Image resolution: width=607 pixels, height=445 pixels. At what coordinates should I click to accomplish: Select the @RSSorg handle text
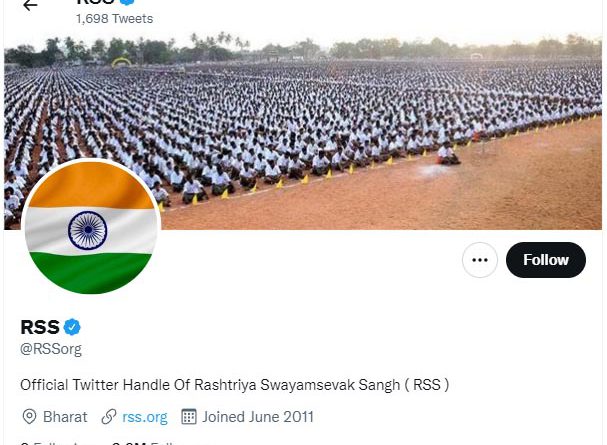[51, 349]
